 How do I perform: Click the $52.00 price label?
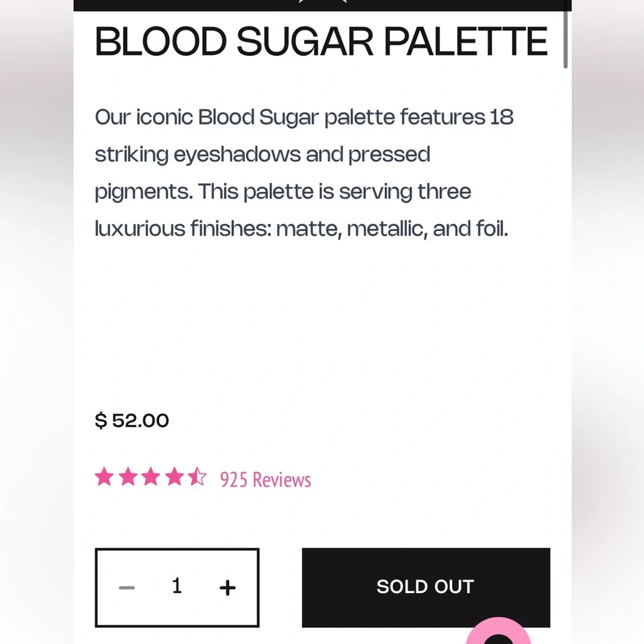pos(131,420)
